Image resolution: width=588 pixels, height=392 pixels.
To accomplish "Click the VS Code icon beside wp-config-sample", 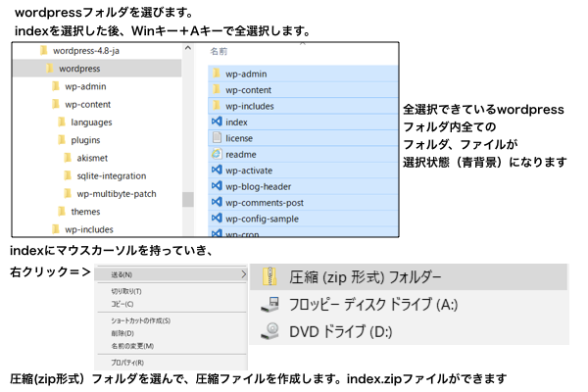I will (x=217, y=218).
